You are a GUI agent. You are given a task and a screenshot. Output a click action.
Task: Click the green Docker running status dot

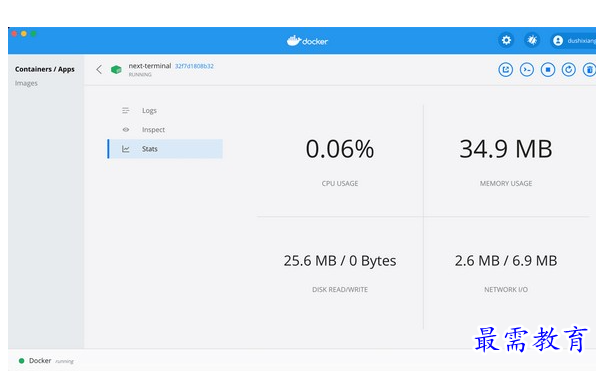click(21, 361)
